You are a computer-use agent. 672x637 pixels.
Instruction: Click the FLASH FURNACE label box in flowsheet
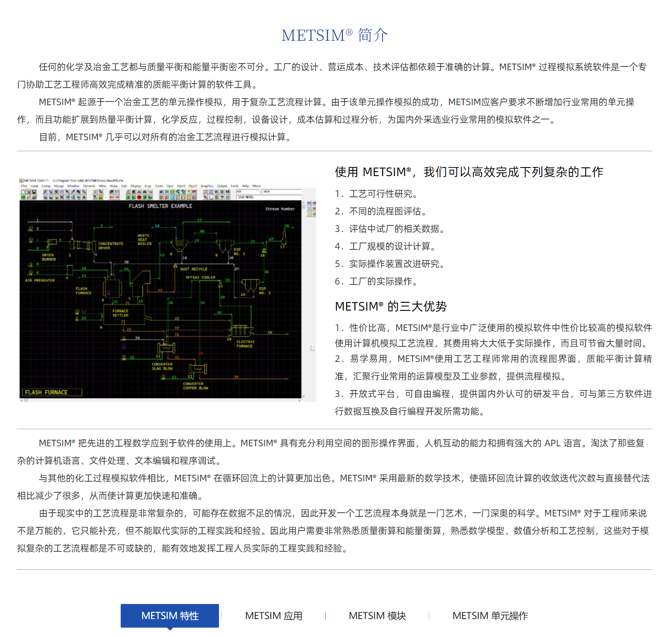tap(52, 392)
